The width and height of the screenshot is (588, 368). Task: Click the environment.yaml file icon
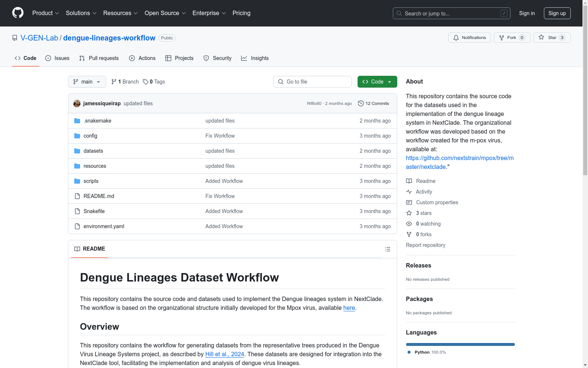77,226
